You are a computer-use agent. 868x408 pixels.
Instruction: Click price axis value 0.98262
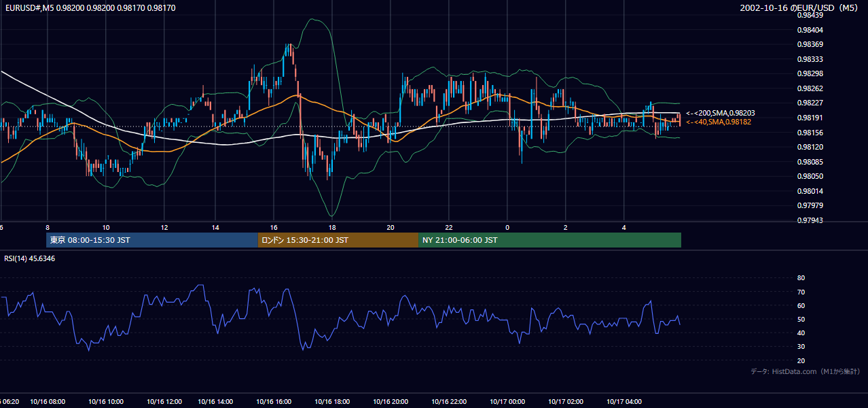tap(810, 88)
